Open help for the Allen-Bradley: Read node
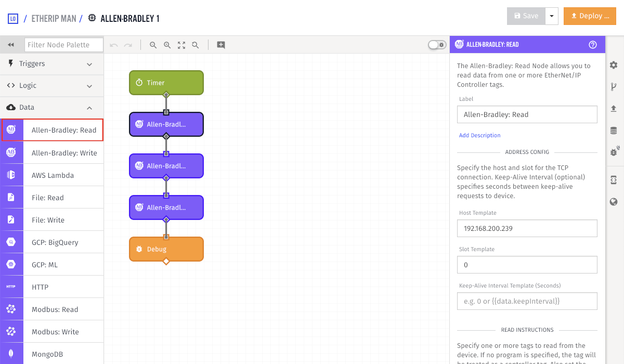Screen dimensions: 624x364 click(593, 45)
